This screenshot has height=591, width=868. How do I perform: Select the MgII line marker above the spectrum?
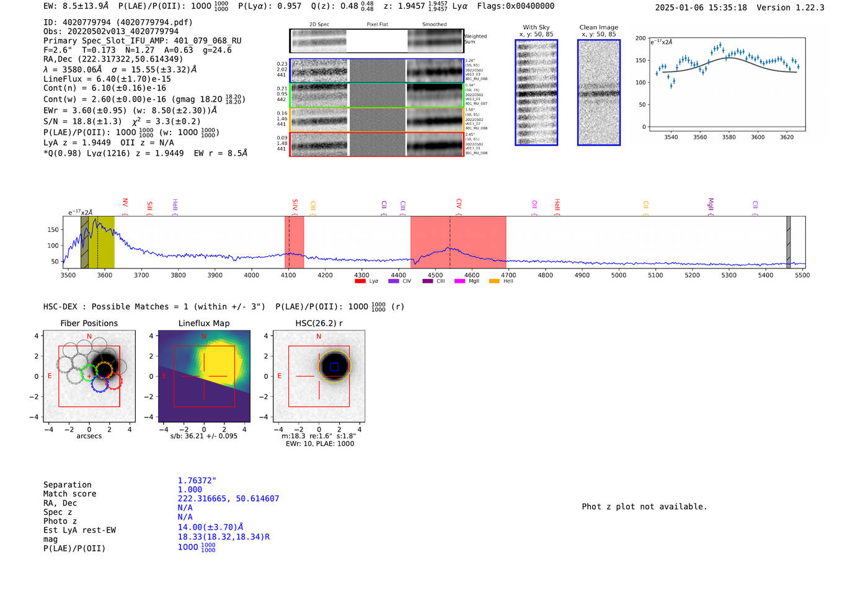[x=711, y=205]
